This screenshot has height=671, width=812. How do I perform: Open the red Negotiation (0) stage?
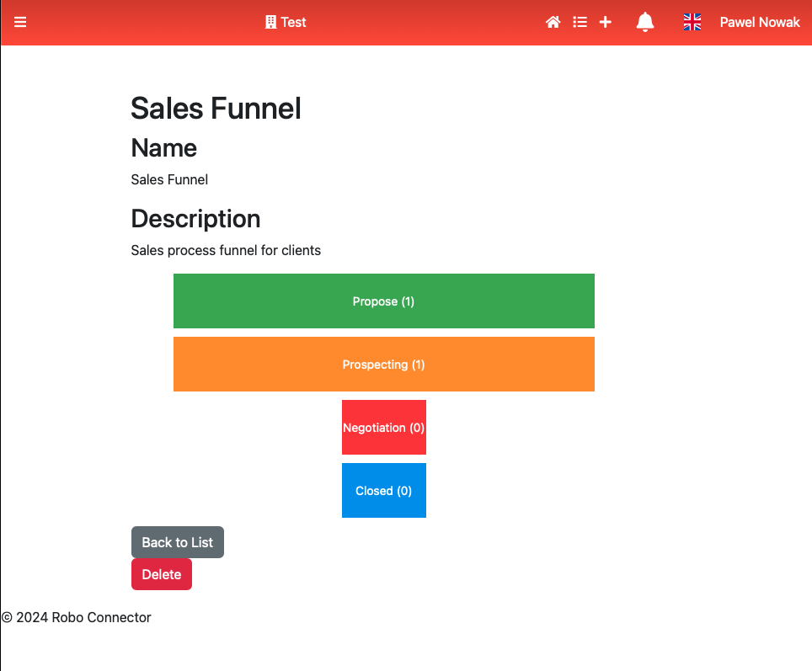[383, 427]
